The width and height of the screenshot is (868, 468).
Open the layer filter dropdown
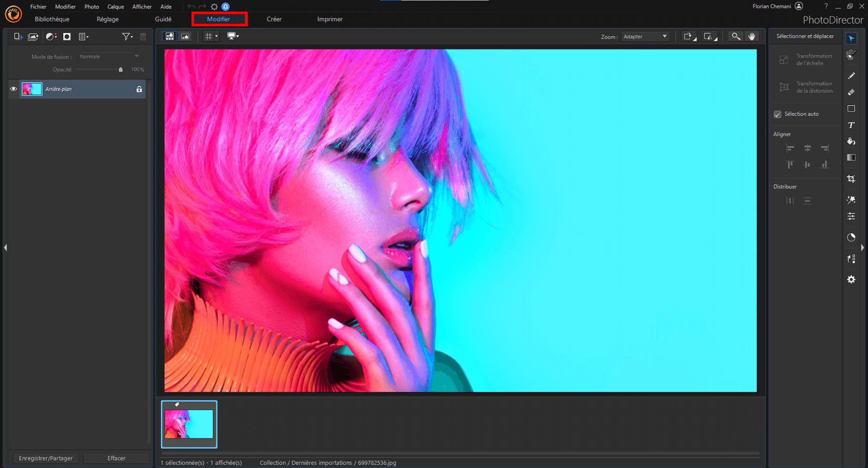click(x=127, y=36)
